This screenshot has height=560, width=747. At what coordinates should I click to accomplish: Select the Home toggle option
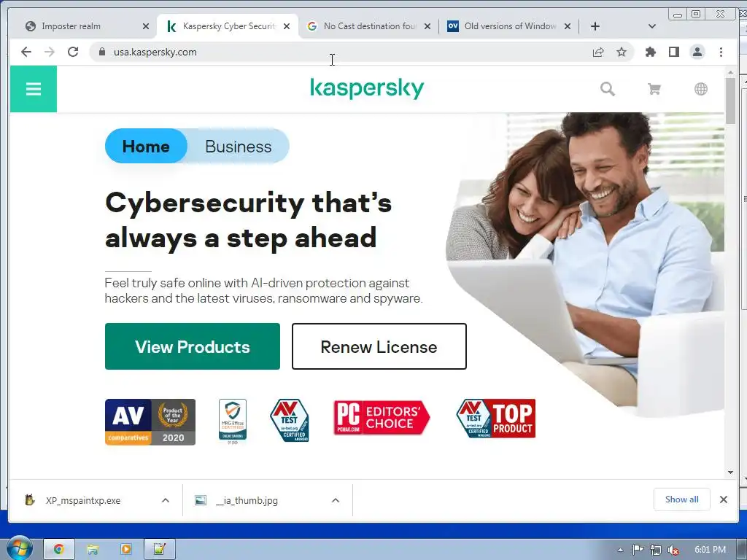[x=146, y=146]
